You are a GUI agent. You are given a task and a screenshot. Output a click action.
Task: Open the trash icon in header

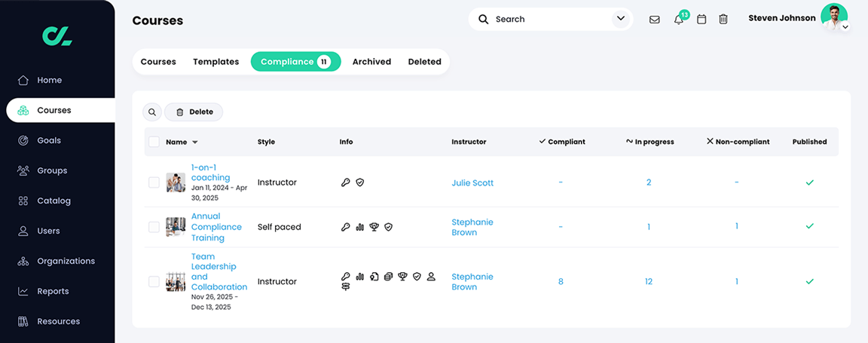[x=723, y=20]
